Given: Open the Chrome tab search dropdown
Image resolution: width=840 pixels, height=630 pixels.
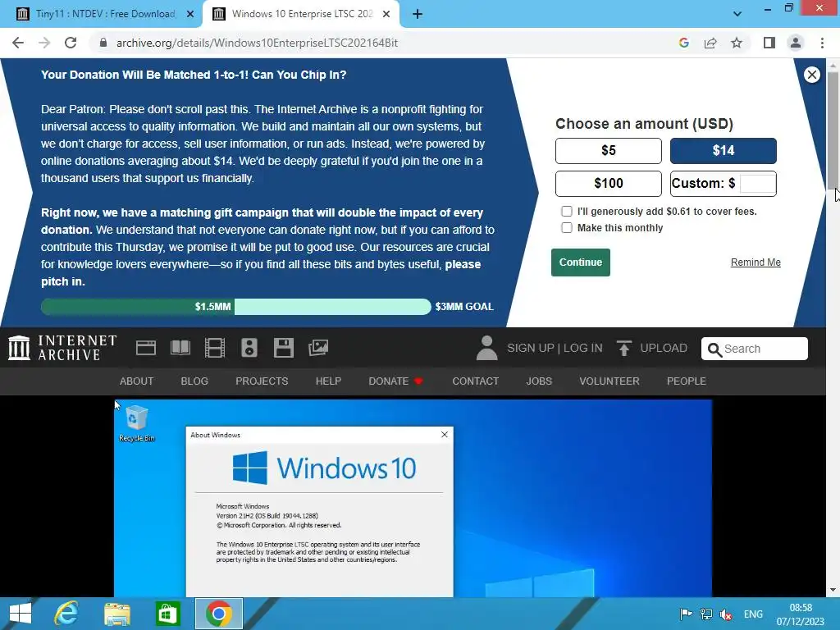Looking at the screenshot, I should [x=737, y=14].
